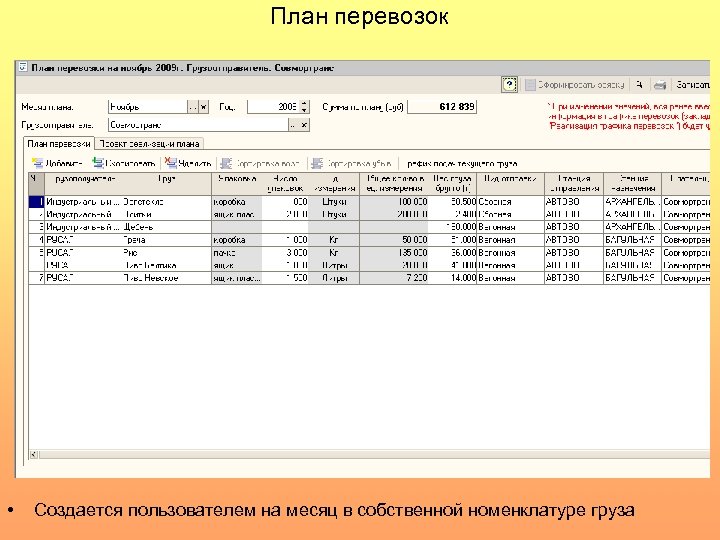Switch to the Проект реализации плана tab
This screenshot has width=720, height=540.
pyautogui.click(x=149, y=144)
